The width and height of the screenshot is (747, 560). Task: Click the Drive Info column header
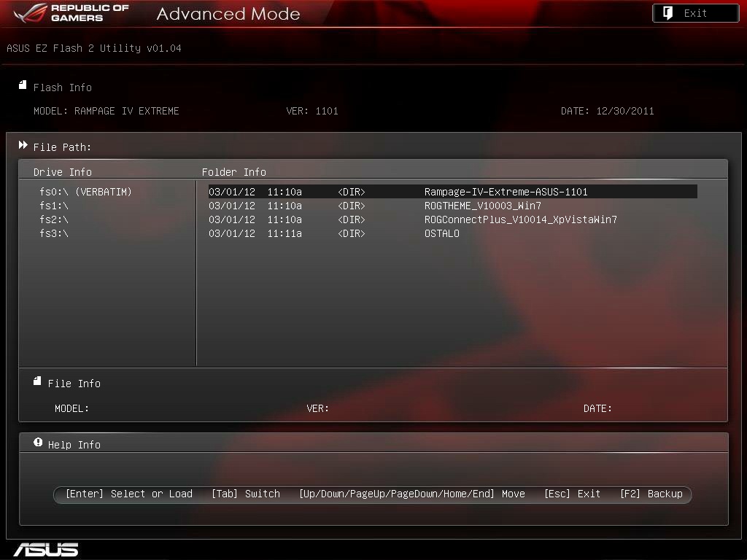(x=63, y=172)
